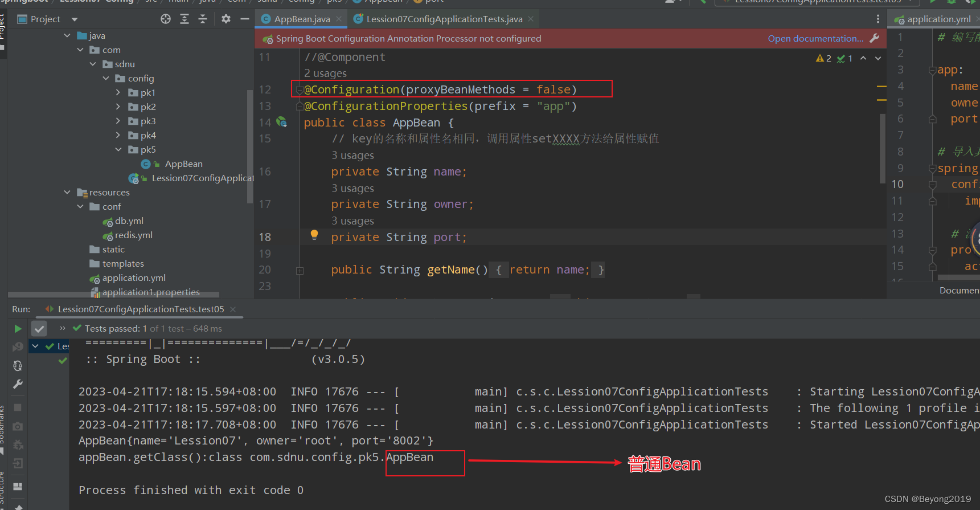Click the wrench icon in notification banner
This screenshot has width=980, height=510.
tap(875, 38)
